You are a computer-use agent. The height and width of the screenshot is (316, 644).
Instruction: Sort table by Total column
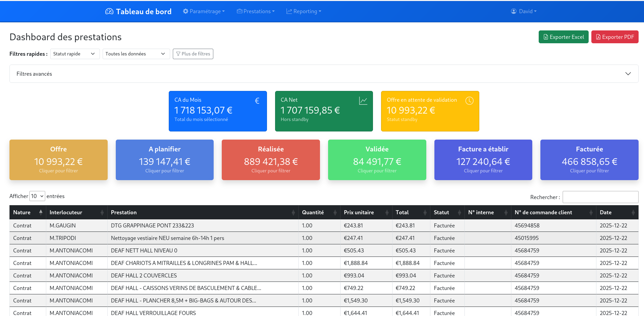[x=411, y=212]
